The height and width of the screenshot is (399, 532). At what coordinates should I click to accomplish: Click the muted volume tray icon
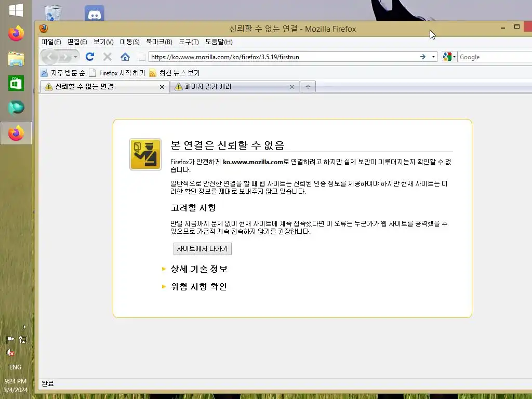10,353
